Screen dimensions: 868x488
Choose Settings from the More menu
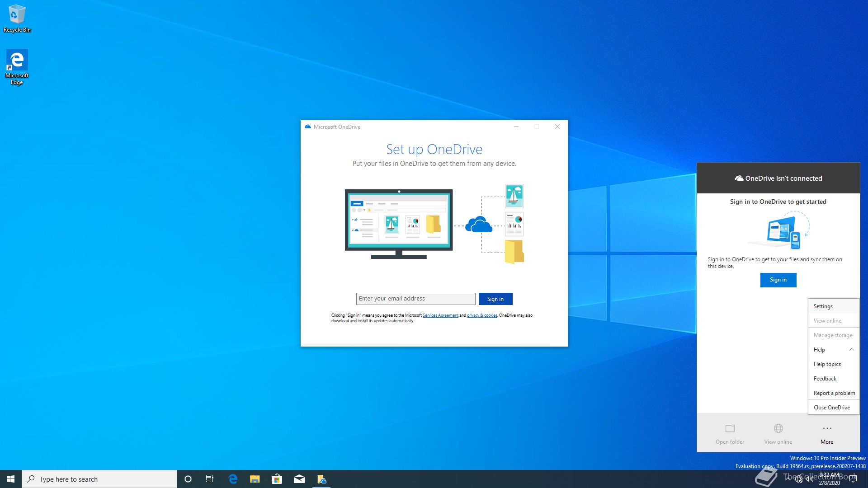coord(834,306)
